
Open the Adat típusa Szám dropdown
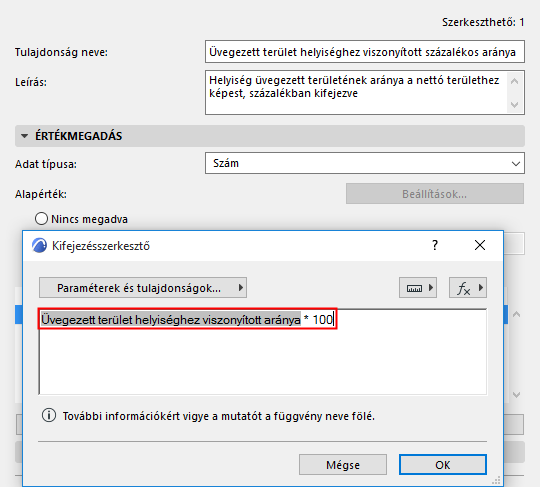pos(365,163)
